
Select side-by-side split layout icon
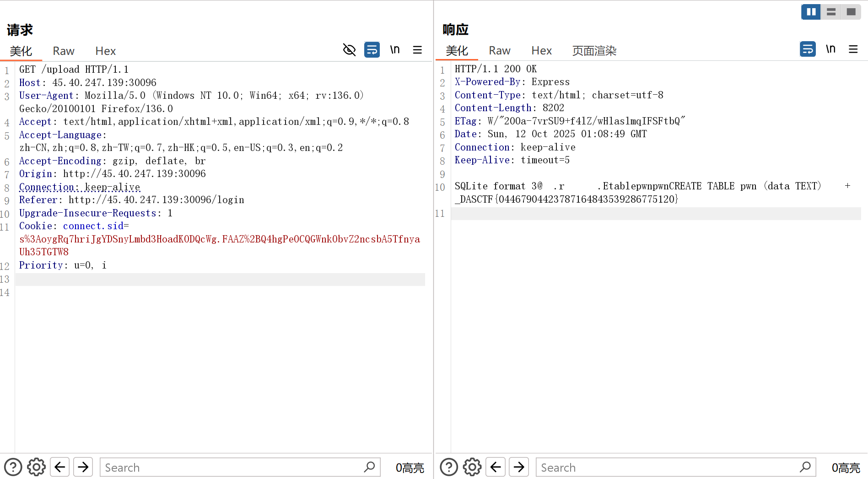pyautogui.click(x=811, y=12)
